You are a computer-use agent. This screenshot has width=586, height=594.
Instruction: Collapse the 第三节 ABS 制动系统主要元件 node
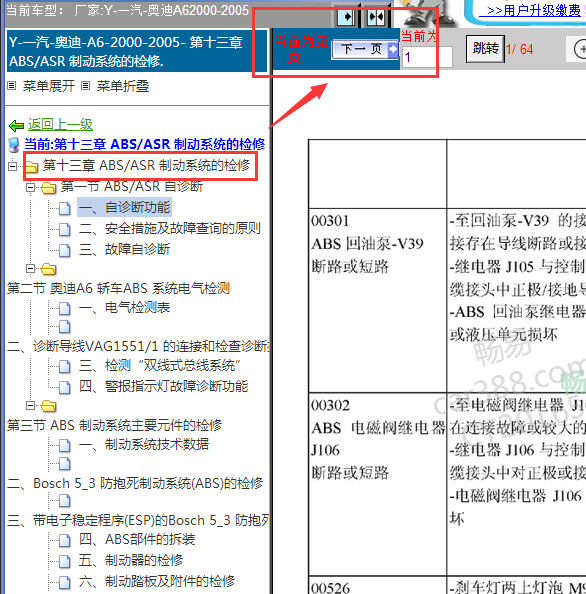30,406
